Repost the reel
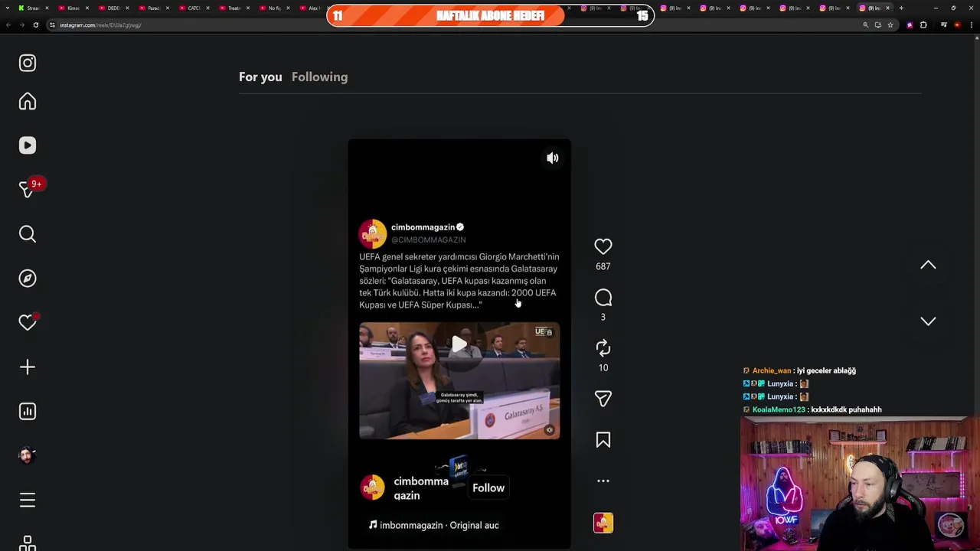Image resolution: width=980 pixels, height=551 pixels. pos(603,348)
